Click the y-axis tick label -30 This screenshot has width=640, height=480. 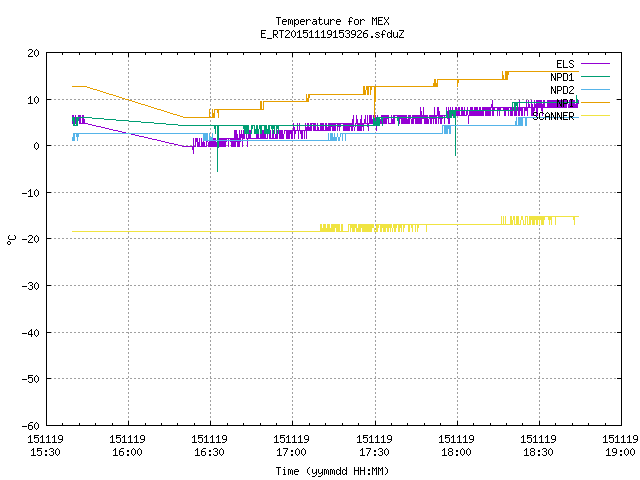(31, 286)
